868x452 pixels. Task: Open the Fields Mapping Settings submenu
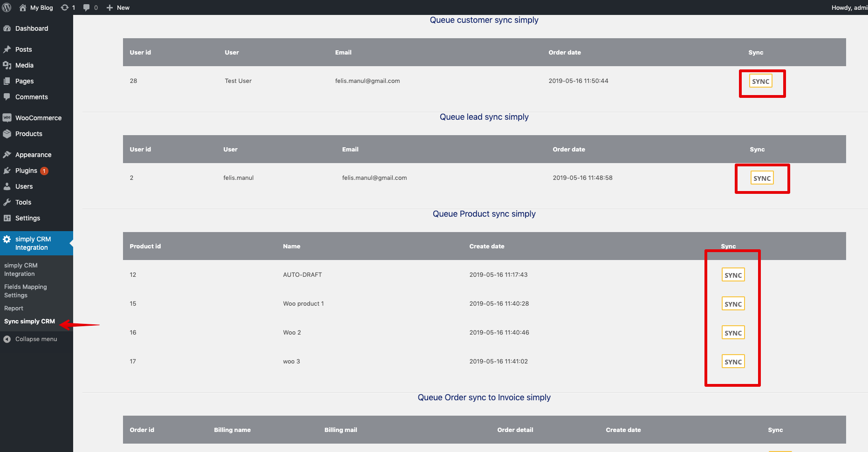coord(26,291)
